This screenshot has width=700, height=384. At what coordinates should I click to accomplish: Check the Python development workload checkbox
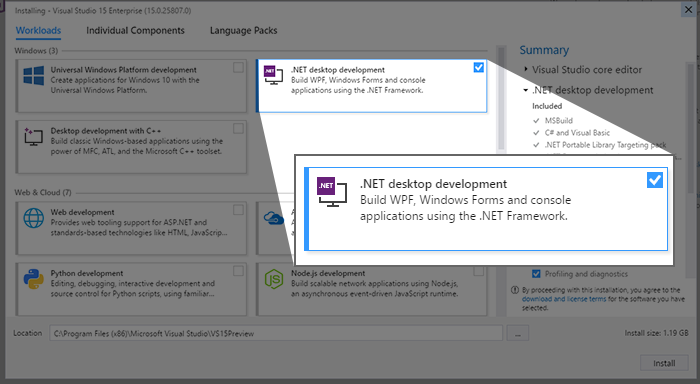point(238,271)
